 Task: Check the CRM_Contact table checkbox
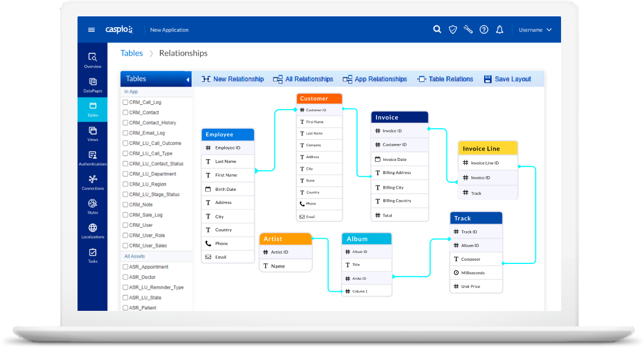(124, 112)
